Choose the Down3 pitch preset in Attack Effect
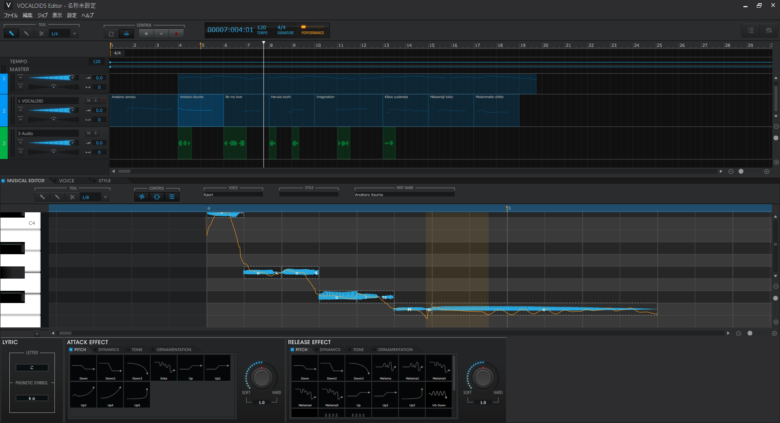 pyautogui.click(x=137, y=368)
